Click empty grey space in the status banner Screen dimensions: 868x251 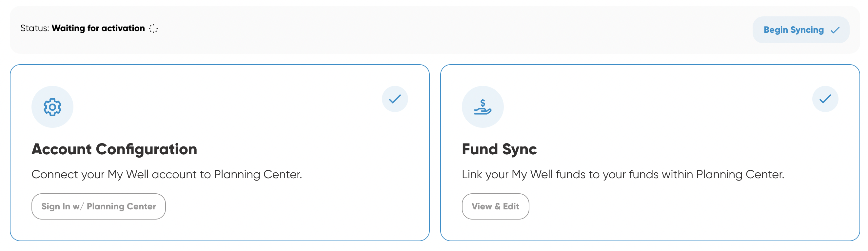point(438,29)
